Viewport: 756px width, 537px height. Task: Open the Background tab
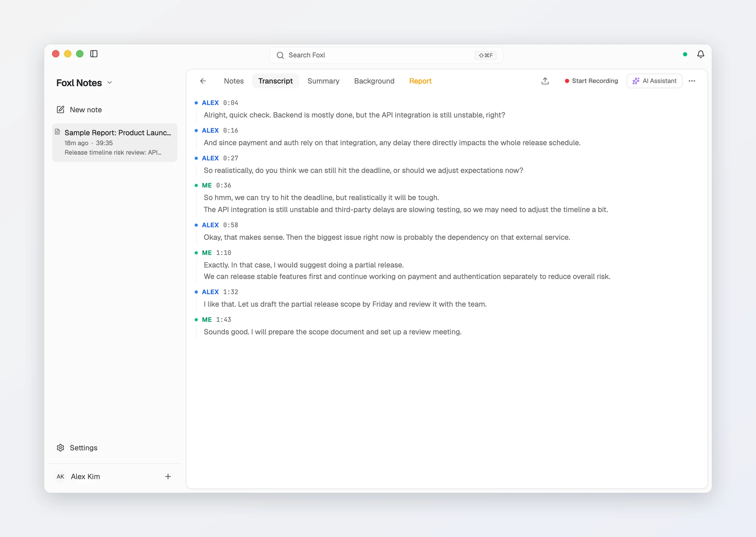(374, 81)
